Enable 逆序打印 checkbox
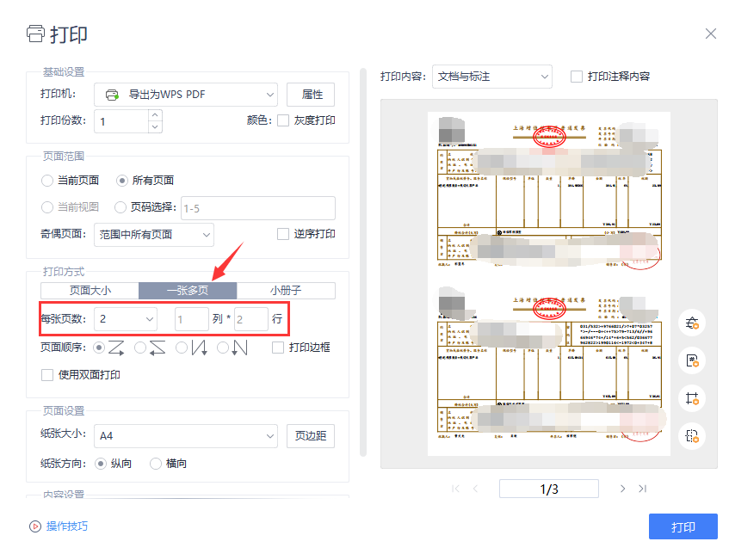 click(283, 234)
